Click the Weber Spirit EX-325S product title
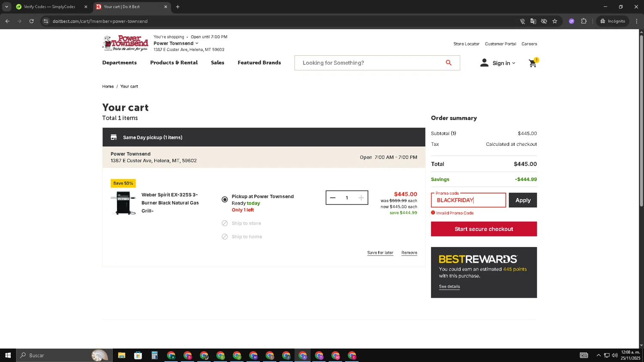Screen dimensions: 644x362 tap(170, 203)
